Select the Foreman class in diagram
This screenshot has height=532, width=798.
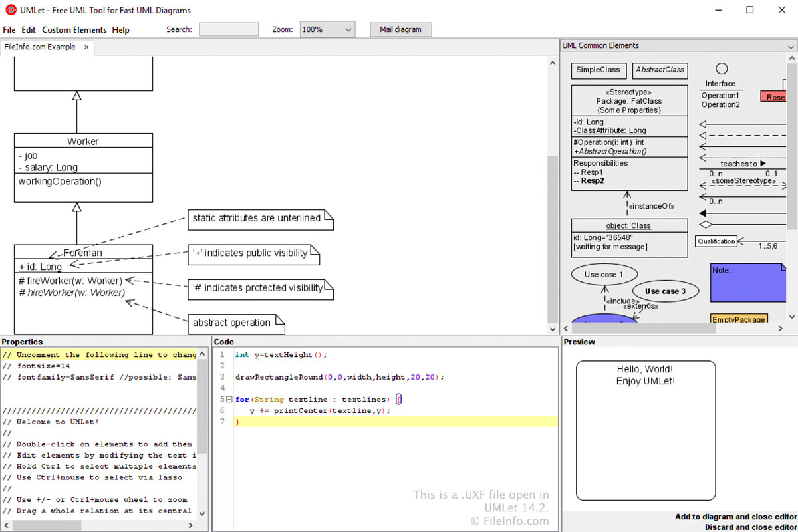tap(83, 289)
